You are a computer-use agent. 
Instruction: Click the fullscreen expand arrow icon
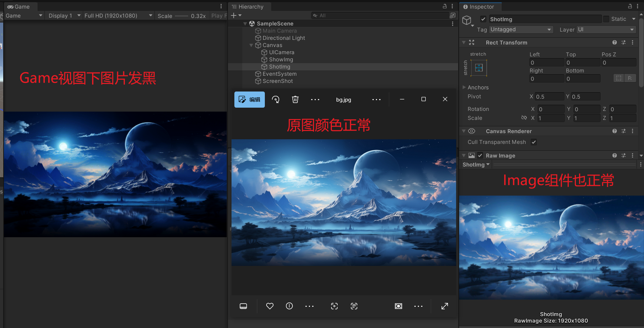click(444, 306)
